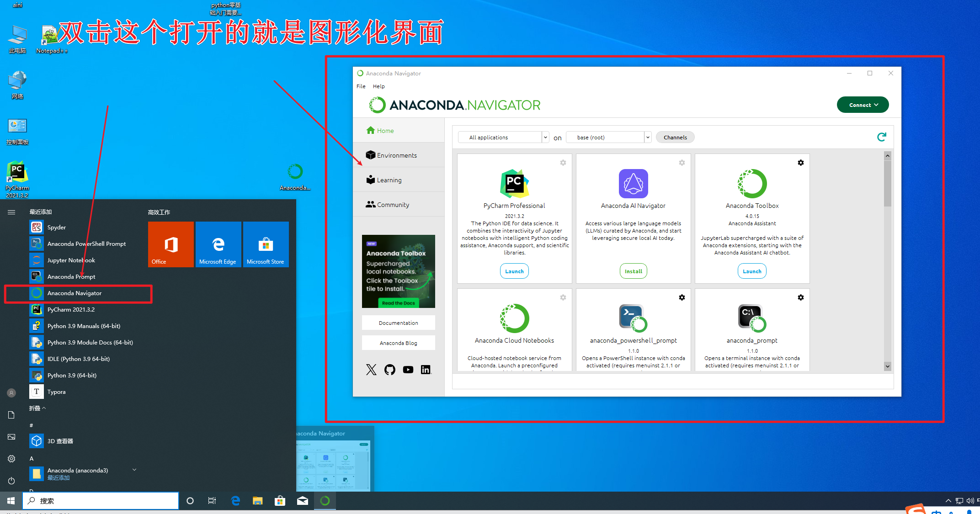980x514 pixels.
Task: Open the GitHub icon link in sidebar
Action: pyautogui.click(x=389, y=370)
